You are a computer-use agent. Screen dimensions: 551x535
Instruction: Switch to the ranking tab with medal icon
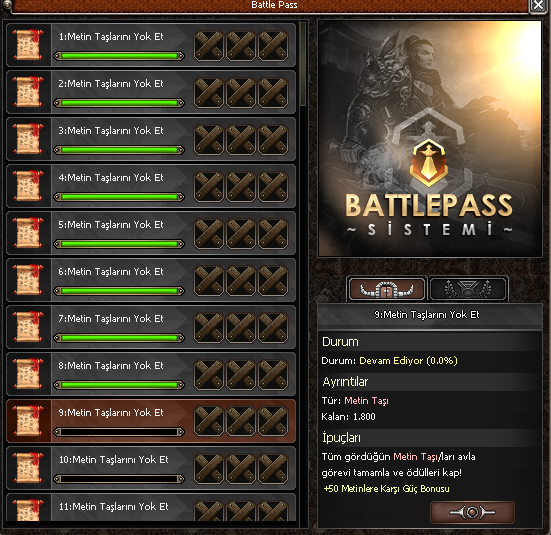pyautogui.click(x=468, y=289)
